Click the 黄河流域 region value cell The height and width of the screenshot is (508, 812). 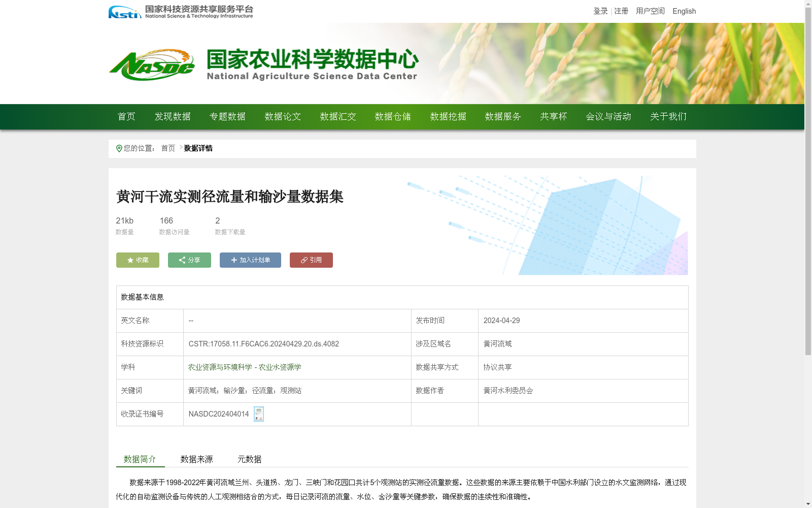[583, 344]
